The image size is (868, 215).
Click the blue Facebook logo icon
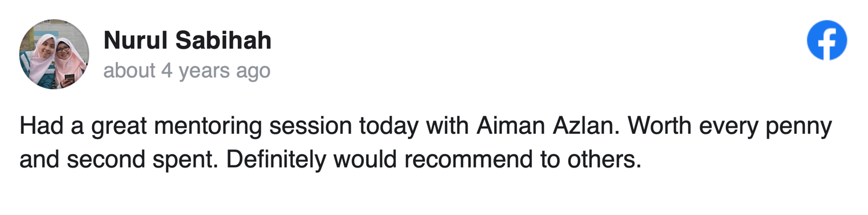tap(827, 39)
